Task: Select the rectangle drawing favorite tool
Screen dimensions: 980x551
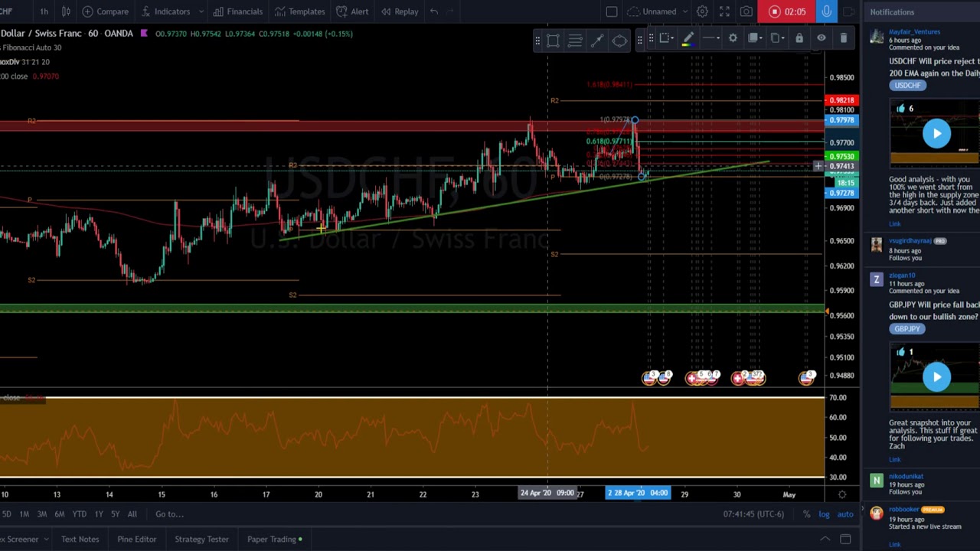Action: click(553, 41)
